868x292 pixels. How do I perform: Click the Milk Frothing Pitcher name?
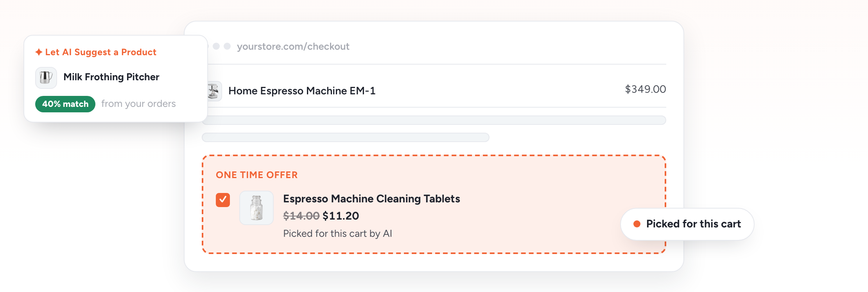tap(111, 77)
